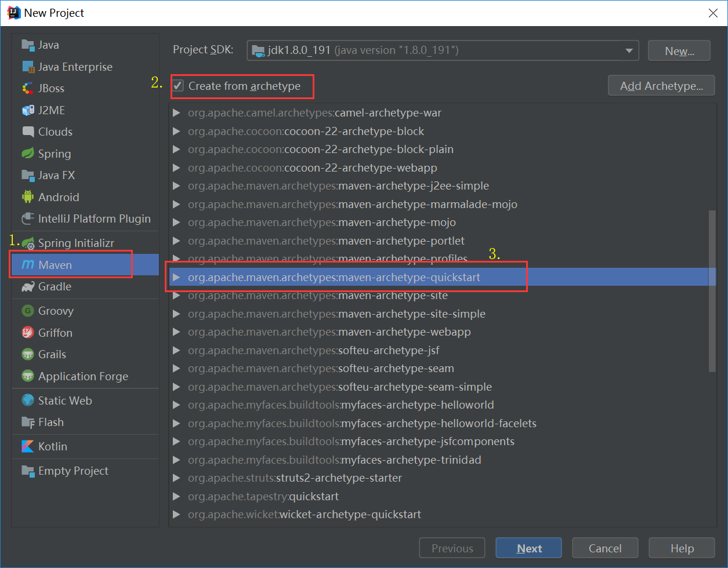Image resolution: width=728 pixels, height=568 pixels.
Task: Expand maven-archetype-webapp node
Action: 176,332
